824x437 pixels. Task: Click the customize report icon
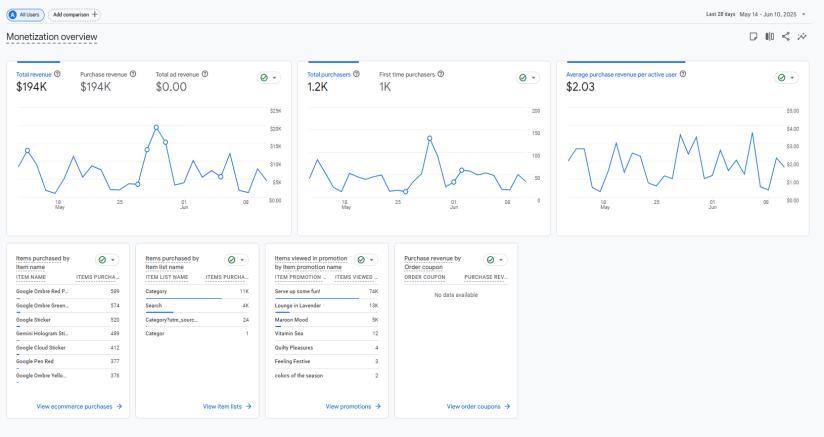point(753,36)
